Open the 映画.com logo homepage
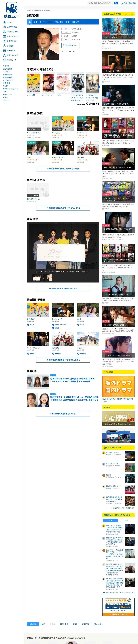Viewport: 138px width, 644px height. pos(12,10)
